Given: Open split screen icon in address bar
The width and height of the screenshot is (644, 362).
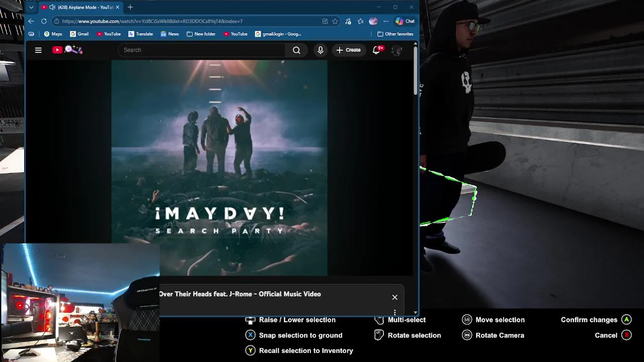Looking at the screenshot, I should [x=325, y=21].
